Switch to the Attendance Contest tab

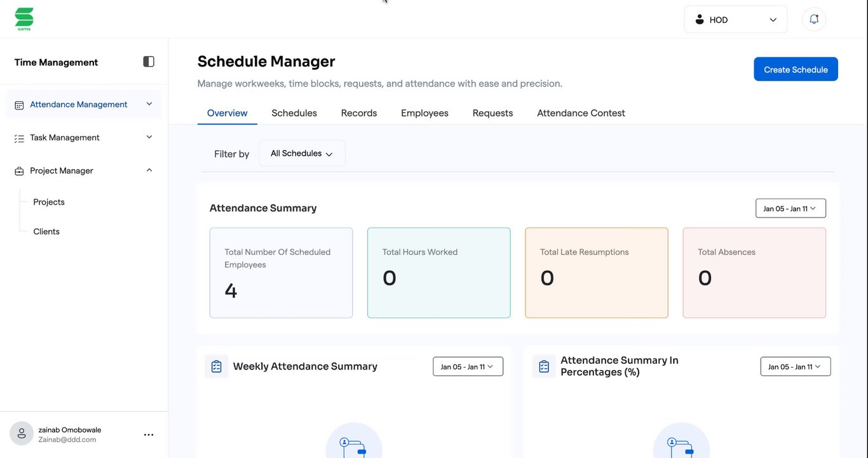[x=581, y=113]
